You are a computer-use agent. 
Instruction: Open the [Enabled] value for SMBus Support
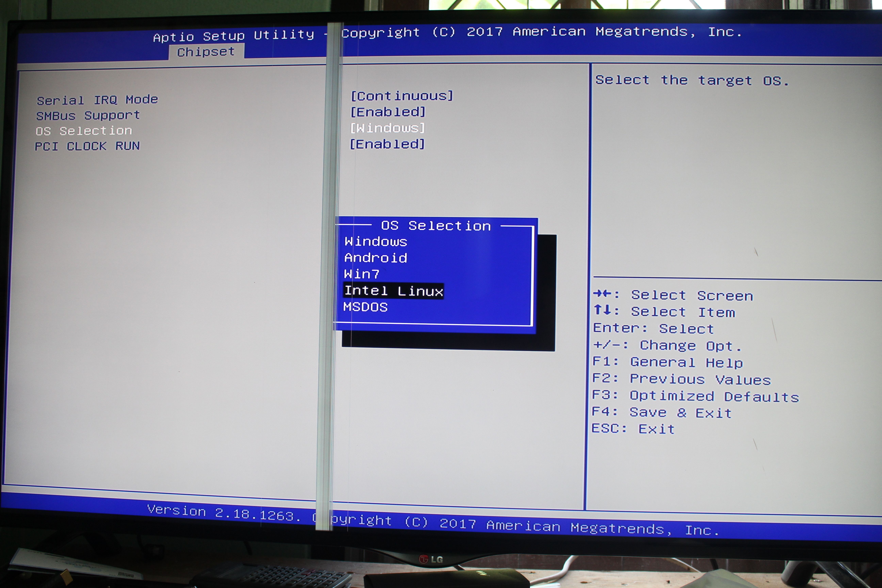tap(388, 112)
